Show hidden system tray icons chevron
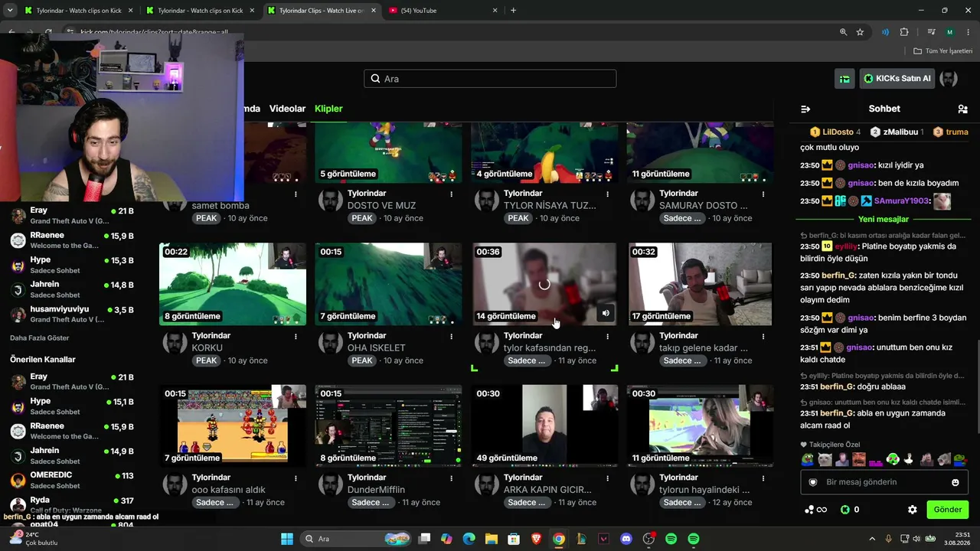980x551 pixels. click(872, 539)
